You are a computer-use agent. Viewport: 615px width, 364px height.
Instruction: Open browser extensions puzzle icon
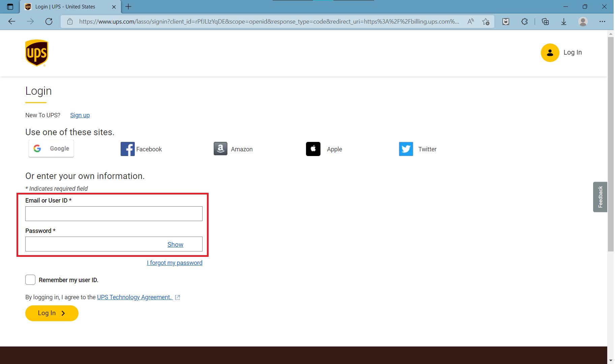[x=524, y=22]
